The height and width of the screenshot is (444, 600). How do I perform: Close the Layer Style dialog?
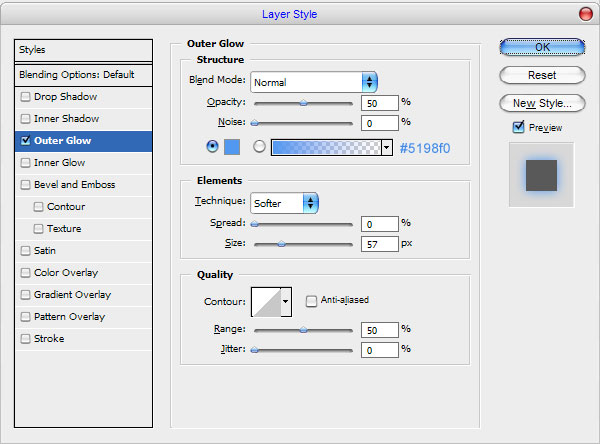pos(585,14)
